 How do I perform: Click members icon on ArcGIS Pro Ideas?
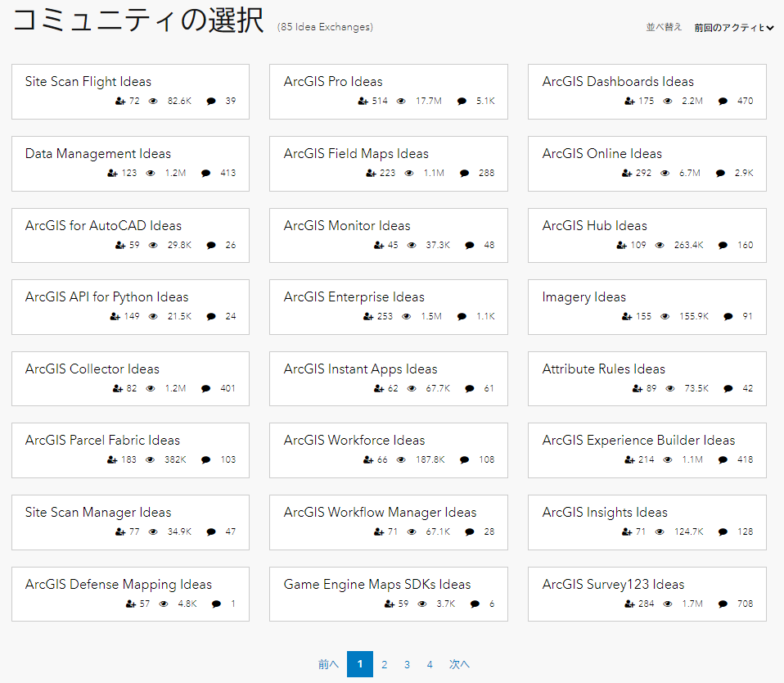tap(363, 101)
